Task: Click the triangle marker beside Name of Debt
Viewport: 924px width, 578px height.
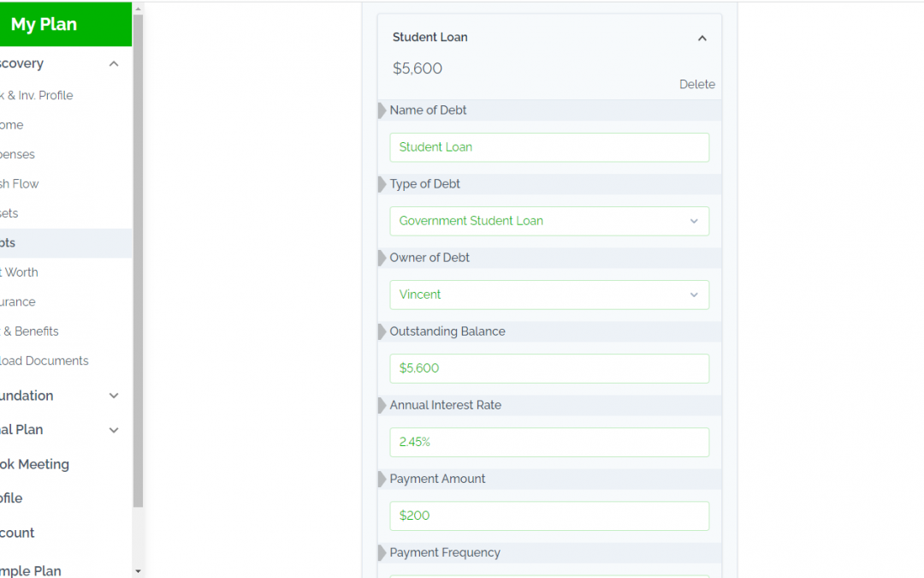Action: pos(382,110)
